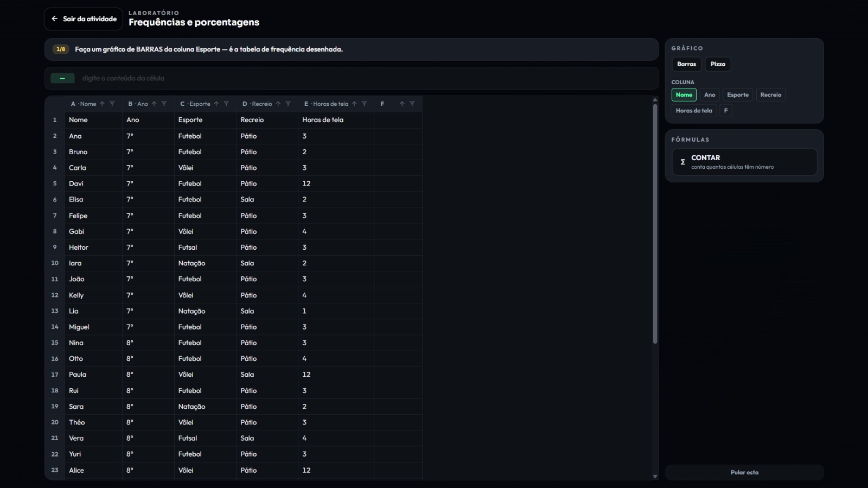Click Horas de tela value in Lia's row
868x488 pixels.
pyautogui.click(x=336, y=311)
